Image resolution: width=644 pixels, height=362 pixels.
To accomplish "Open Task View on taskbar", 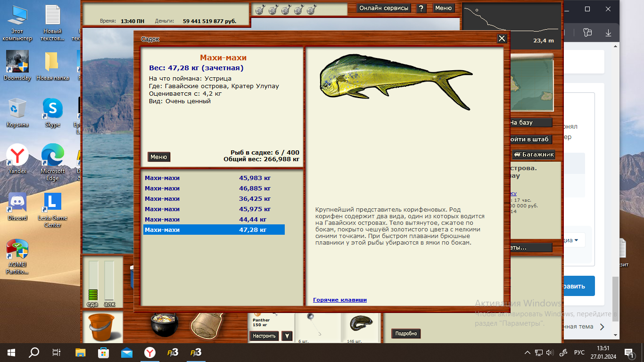I will coord(57,352).
